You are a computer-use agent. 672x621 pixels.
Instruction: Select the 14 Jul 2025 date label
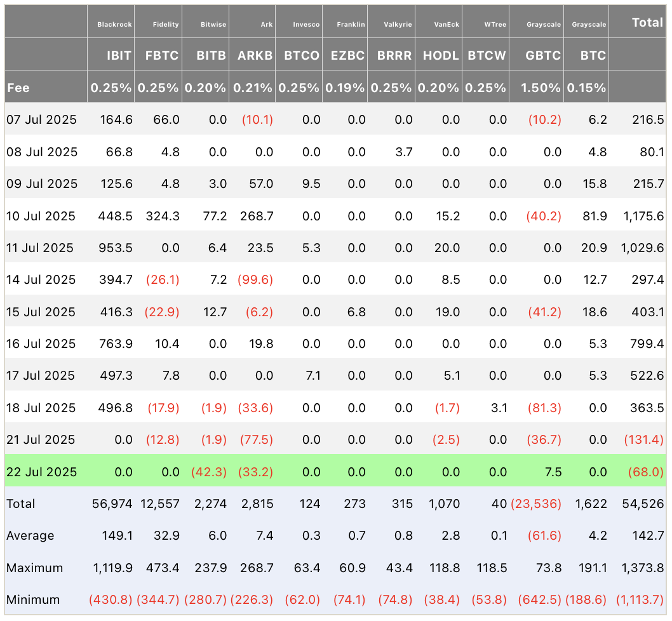[41, 280]
